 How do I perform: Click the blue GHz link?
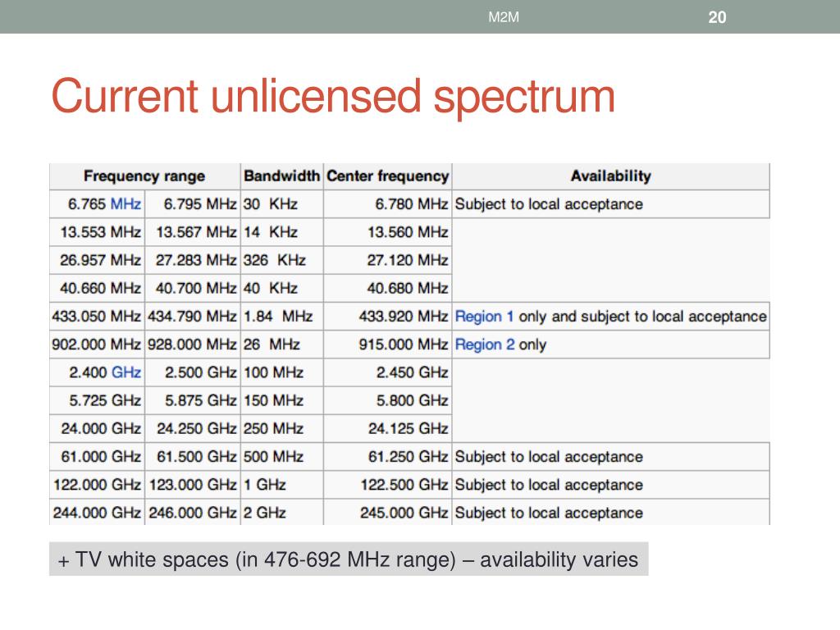[x=126, y=372]
